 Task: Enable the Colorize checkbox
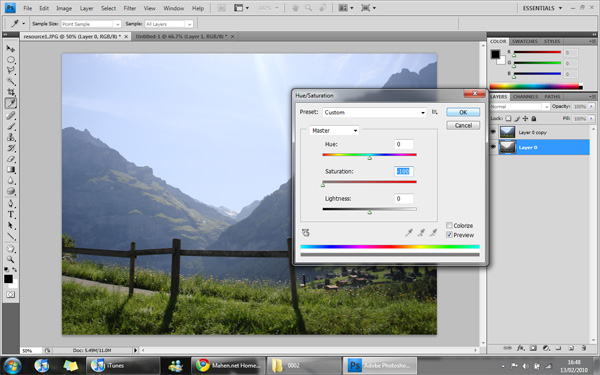(x=449, y=225)
